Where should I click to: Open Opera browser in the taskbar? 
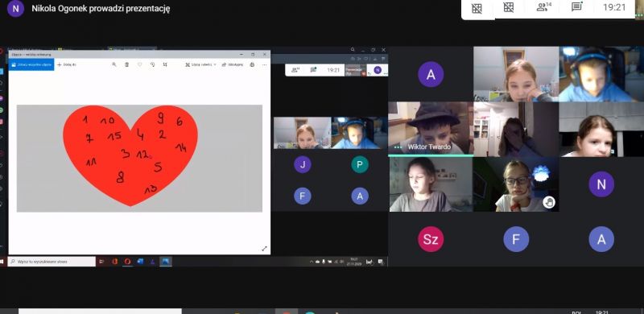[x=128, y=262]
